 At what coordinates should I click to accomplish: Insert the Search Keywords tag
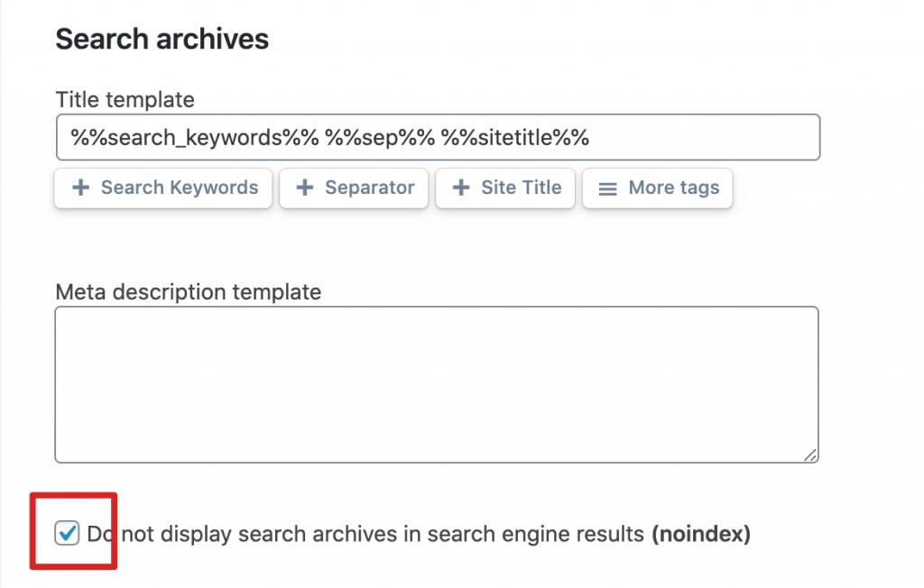[163, 188]
